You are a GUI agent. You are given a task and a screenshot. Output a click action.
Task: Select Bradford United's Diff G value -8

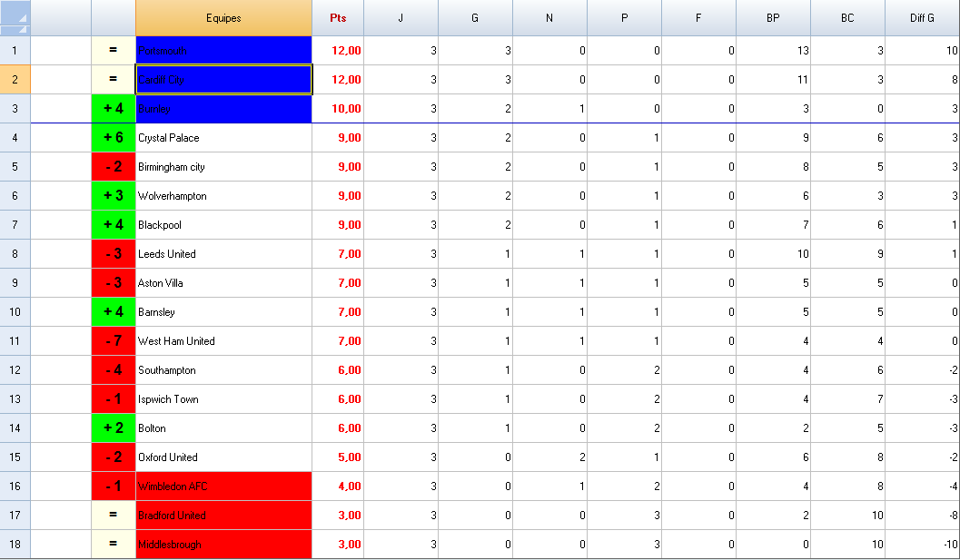922,516
